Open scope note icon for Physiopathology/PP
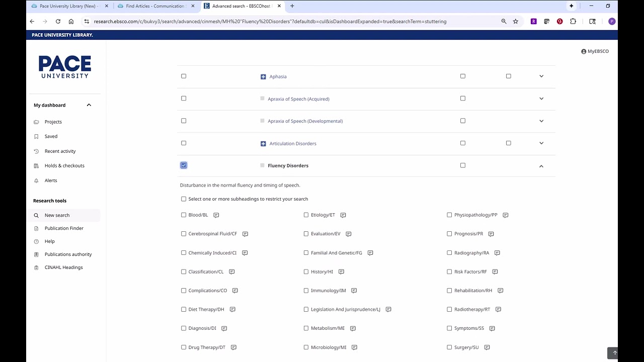Screen dimensions: 644x362 (506, 215)
